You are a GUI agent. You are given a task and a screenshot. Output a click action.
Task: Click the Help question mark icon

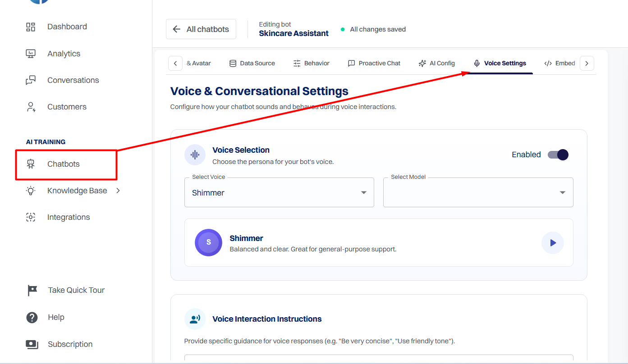[x=32, y=318]
